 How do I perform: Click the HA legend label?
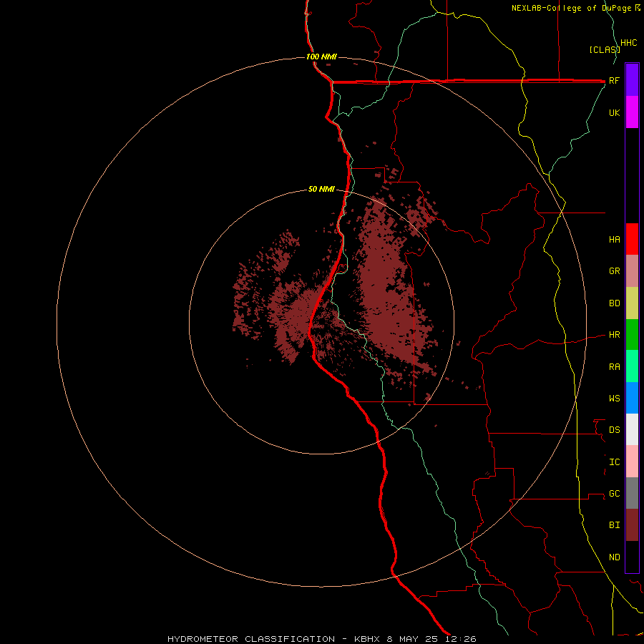coord(614,240)
